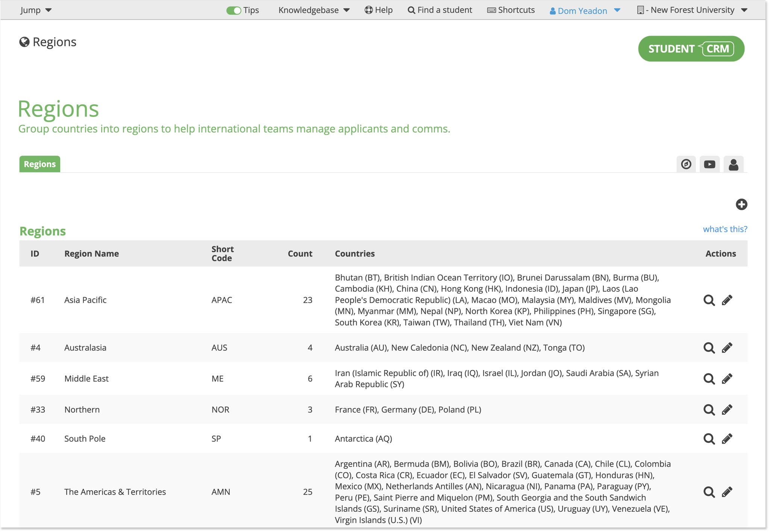Click the South Pole region name
Image resolution: width=770 pixels, height=532 pixels.
pos(85,439)
